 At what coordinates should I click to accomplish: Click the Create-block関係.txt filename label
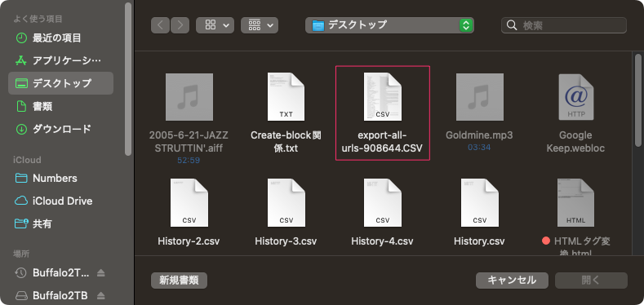pyautogui.click(x=286, y=142)
